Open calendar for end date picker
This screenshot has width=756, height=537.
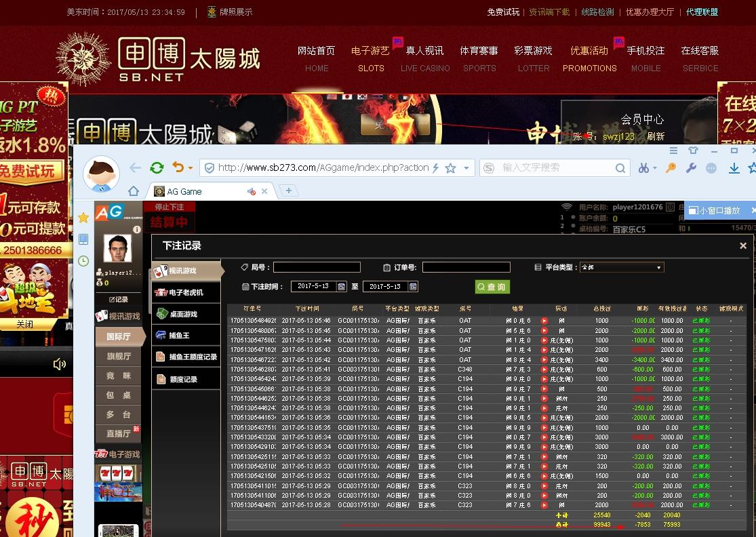coord(413,286)
